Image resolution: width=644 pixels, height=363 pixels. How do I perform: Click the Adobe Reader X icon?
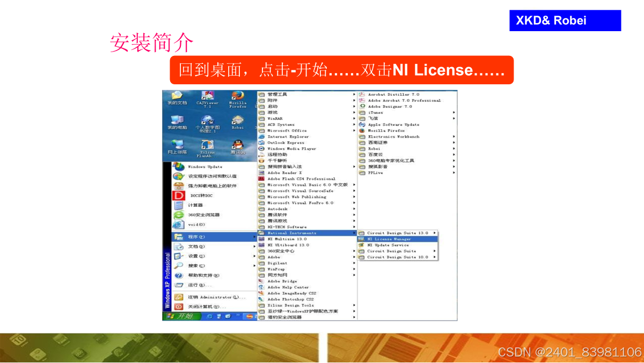click(262, 173)
